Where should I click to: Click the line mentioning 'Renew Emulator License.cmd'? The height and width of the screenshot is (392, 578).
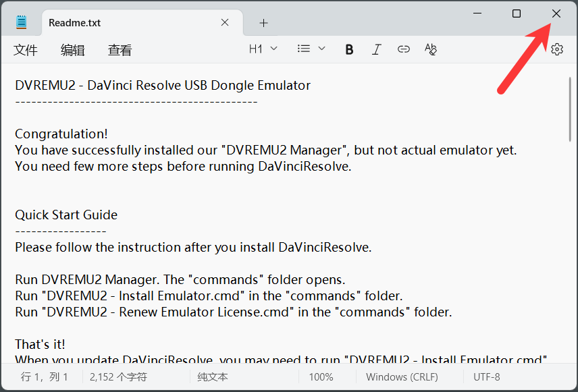pos(234,312)
